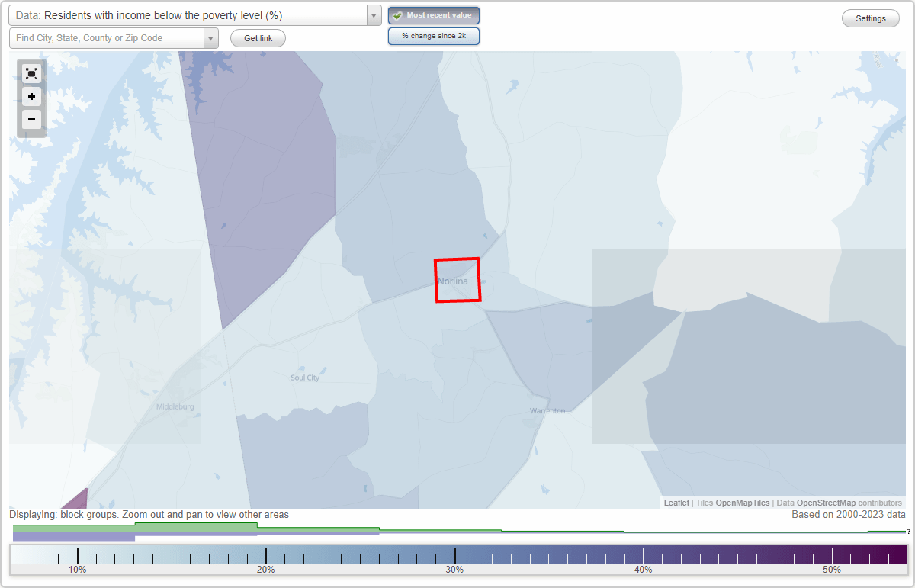915x588 pixels.
Task: Click the Data dropdown arrow
Action: click(373, 14)
